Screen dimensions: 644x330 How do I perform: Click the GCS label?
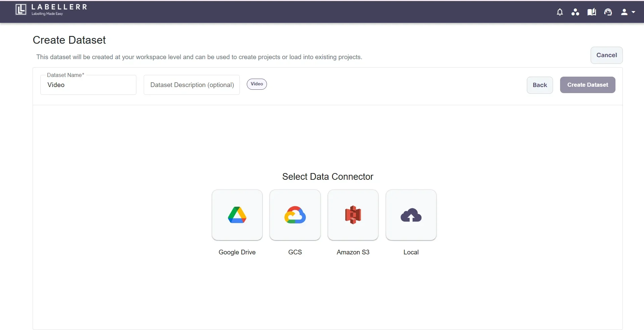coord(295,252)
